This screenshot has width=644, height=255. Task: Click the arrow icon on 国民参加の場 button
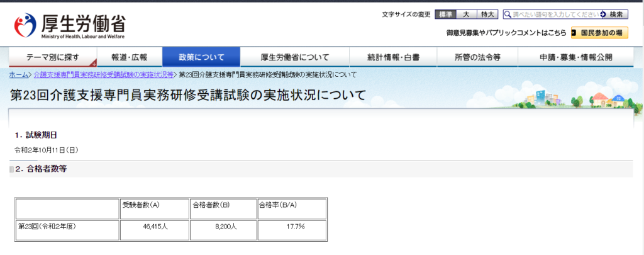(x=575, y=32)
